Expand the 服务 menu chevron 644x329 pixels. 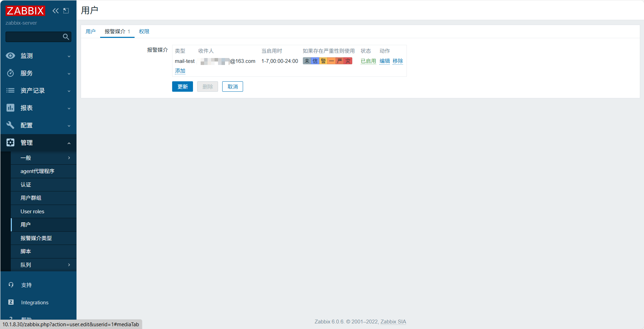69,74
